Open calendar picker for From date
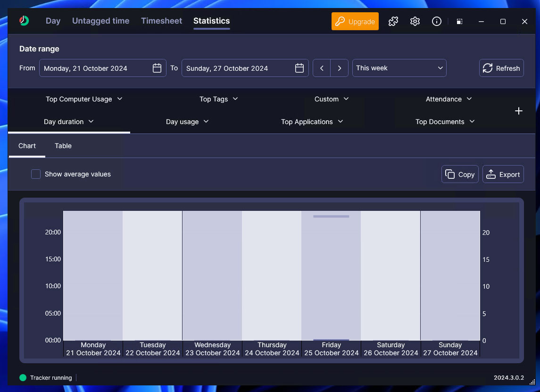 pos(157,68)
